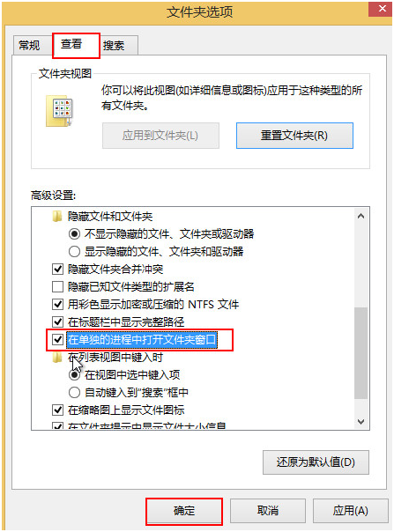The height and width of the screenshot is (532, 394).
Task: Click the 重置文件夹(R) button
Action: [294, 136]
